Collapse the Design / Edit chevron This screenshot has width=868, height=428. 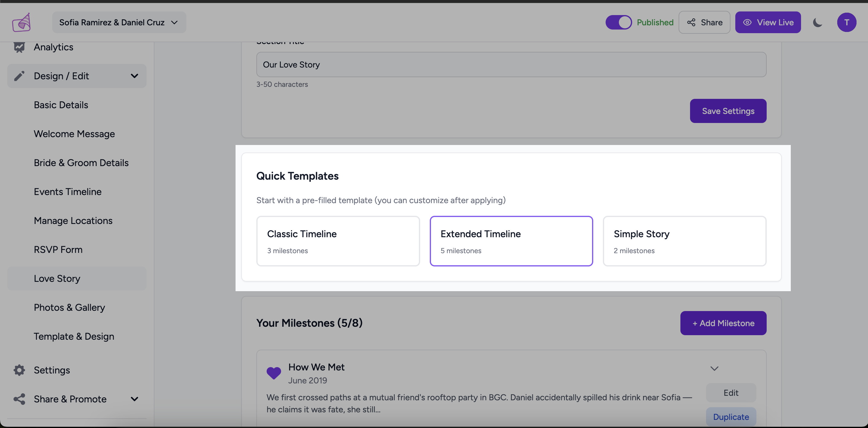point(135,76)
